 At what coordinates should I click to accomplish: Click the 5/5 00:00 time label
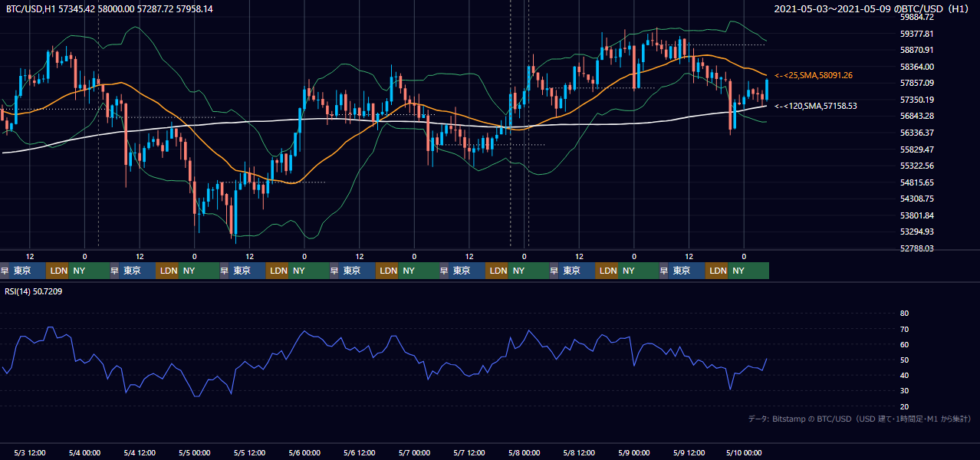[195, 452]
